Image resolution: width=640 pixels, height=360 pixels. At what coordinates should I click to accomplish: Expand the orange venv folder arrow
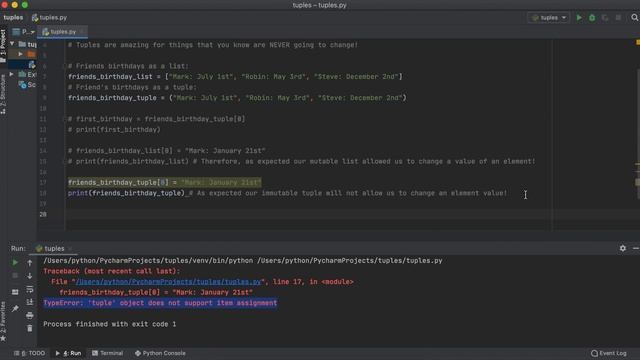(20, 54)
